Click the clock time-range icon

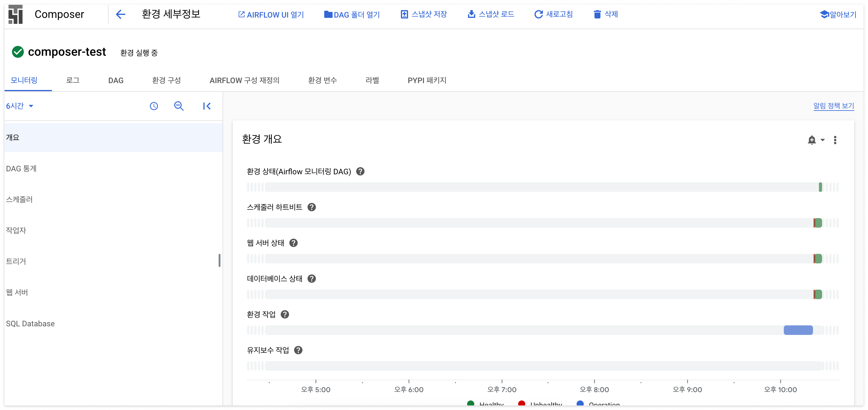(x=154, y=106)
